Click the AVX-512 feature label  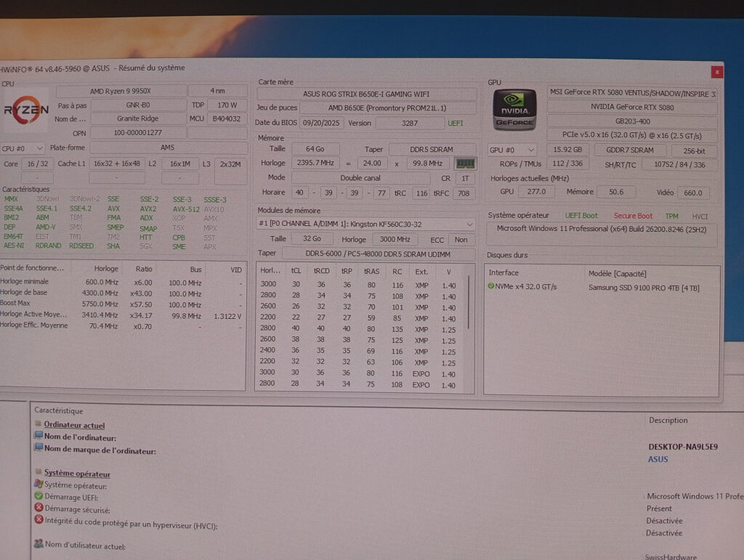pos(186,209)
